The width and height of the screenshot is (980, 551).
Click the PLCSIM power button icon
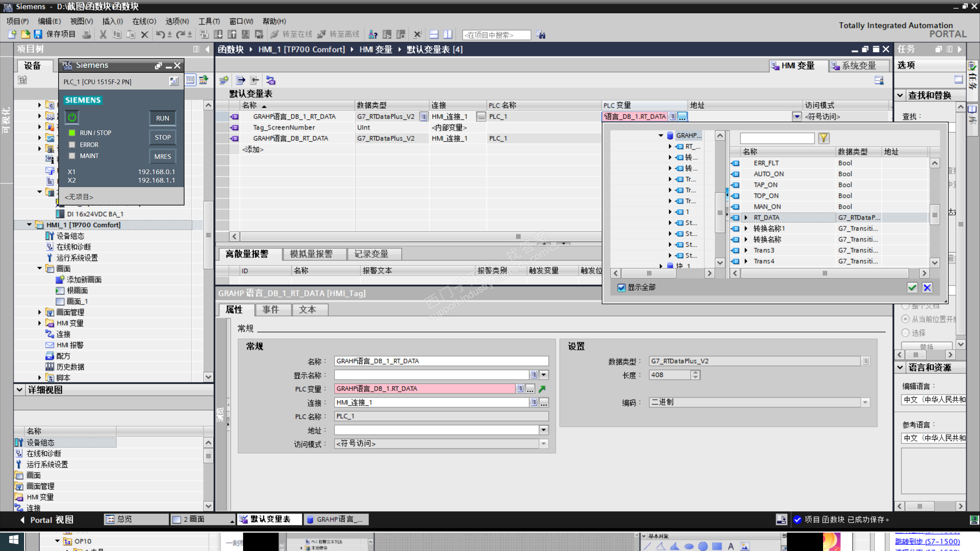coord(72,117)
